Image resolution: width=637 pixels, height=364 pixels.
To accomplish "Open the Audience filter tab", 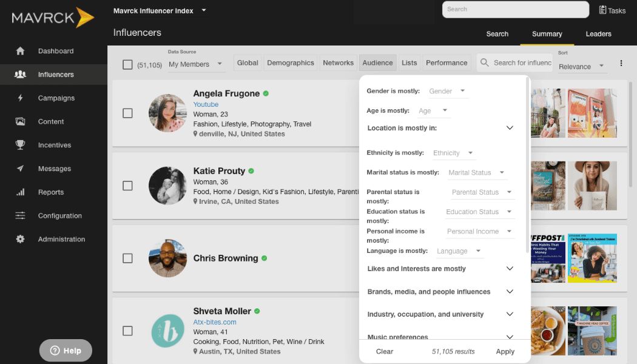I will [x=377, y=62].
